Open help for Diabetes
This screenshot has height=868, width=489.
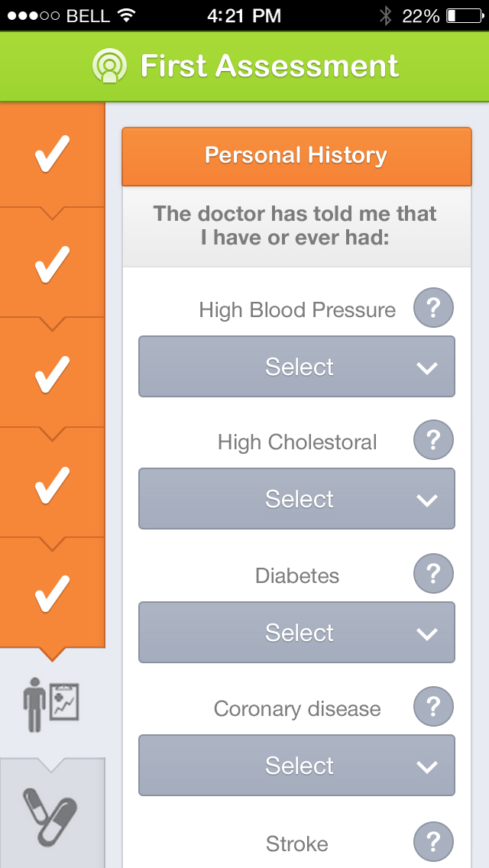point(433,573)
